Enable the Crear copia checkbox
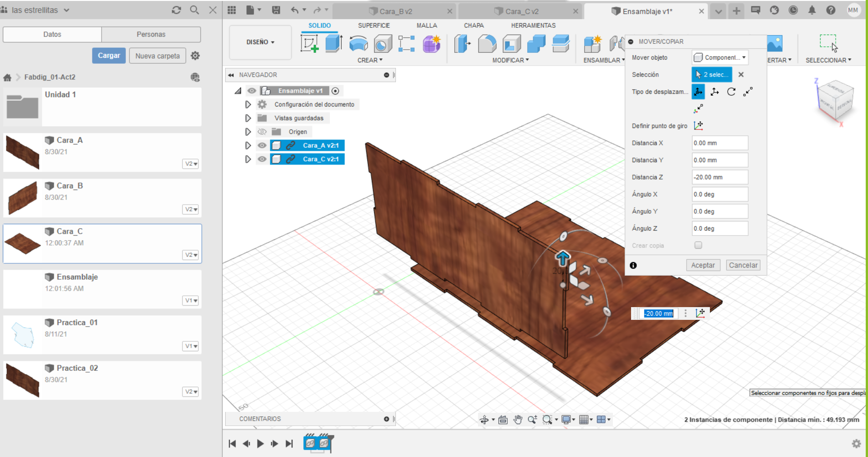The width and height of the screenshot is (868, 457). (698, 245)
